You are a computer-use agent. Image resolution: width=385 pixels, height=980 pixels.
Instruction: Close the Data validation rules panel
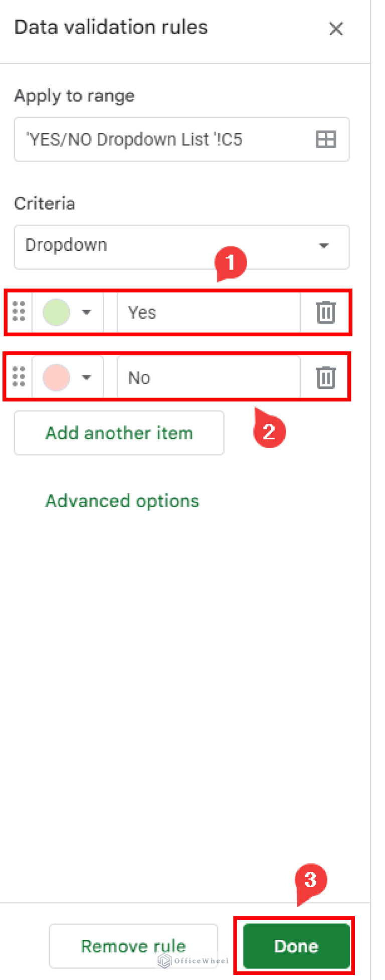[336, 30]
